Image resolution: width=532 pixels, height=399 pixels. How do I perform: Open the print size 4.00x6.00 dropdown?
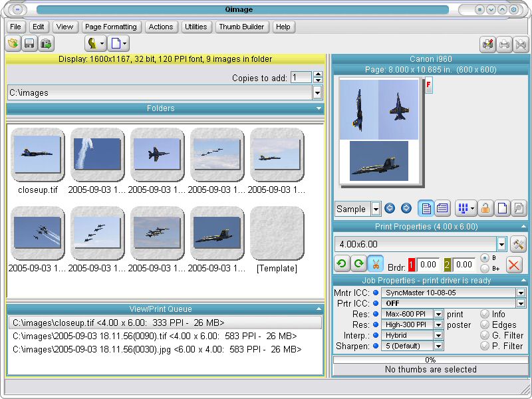tap(501, 243)
